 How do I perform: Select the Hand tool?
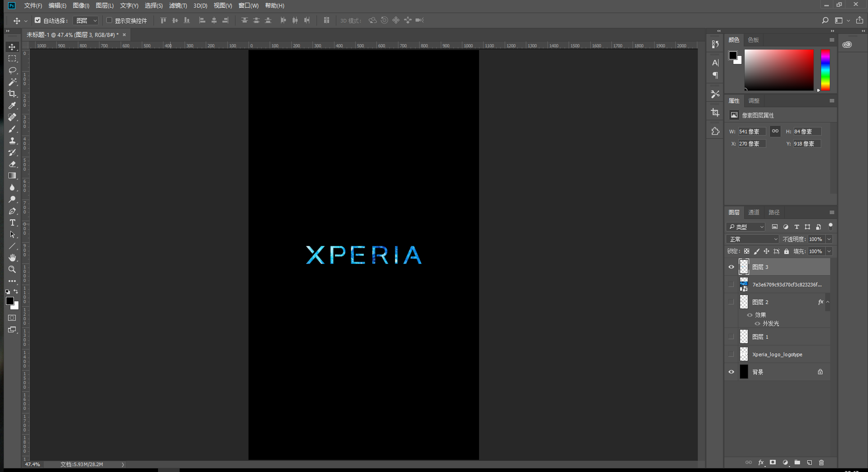(12, 258)
